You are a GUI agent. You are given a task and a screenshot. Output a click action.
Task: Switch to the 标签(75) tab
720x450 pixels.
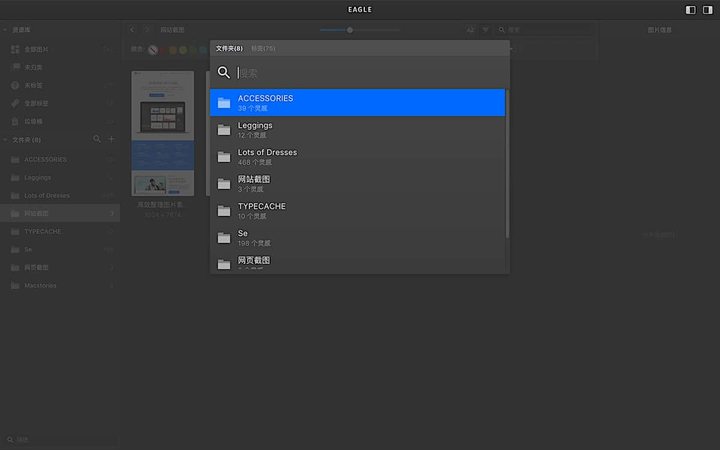click(264, 48)
